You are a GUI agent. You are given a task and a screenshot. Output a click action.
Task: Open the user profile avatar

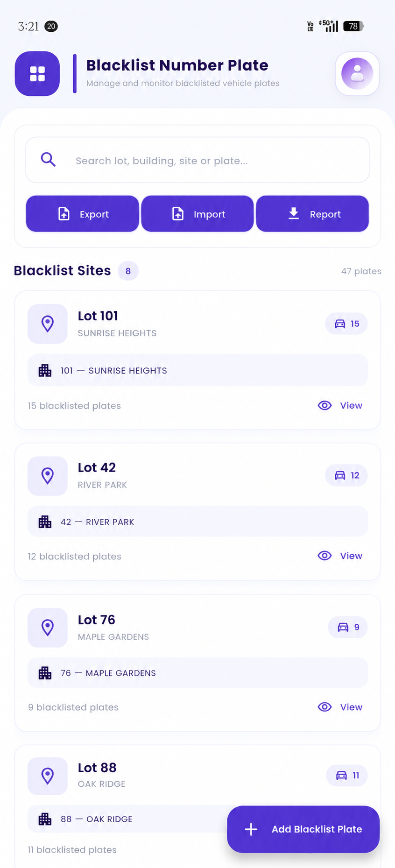click(357, 74)
